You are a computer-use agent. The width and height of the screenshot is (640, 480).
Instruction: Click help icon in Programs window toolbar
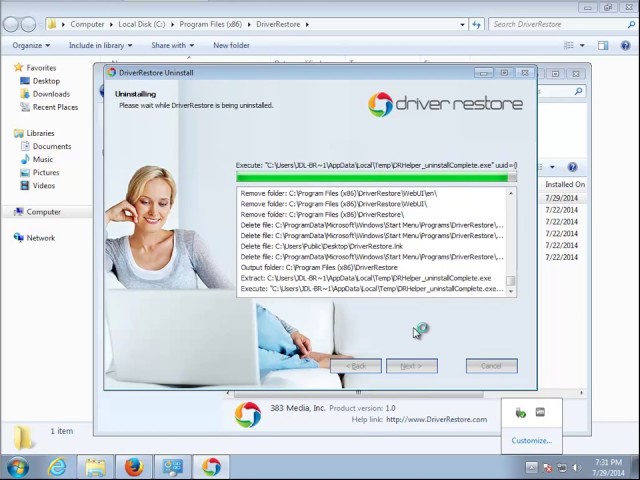(x=572, y=167)
